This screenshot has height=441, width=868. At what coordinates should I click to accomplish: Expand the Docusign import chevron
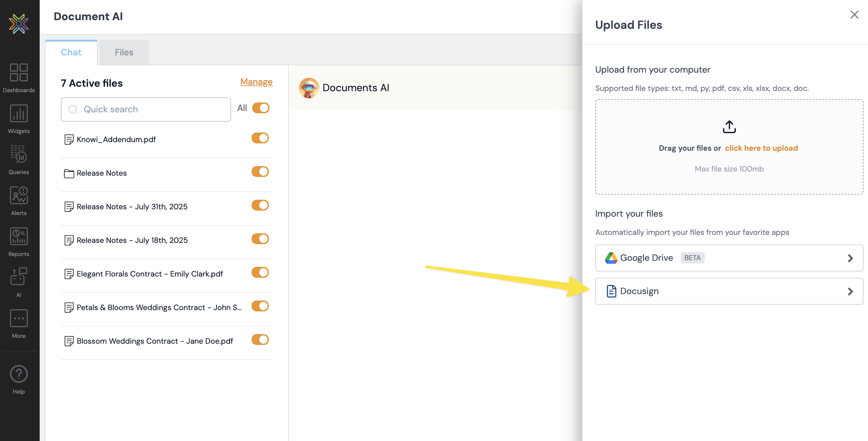click(850, 292)
